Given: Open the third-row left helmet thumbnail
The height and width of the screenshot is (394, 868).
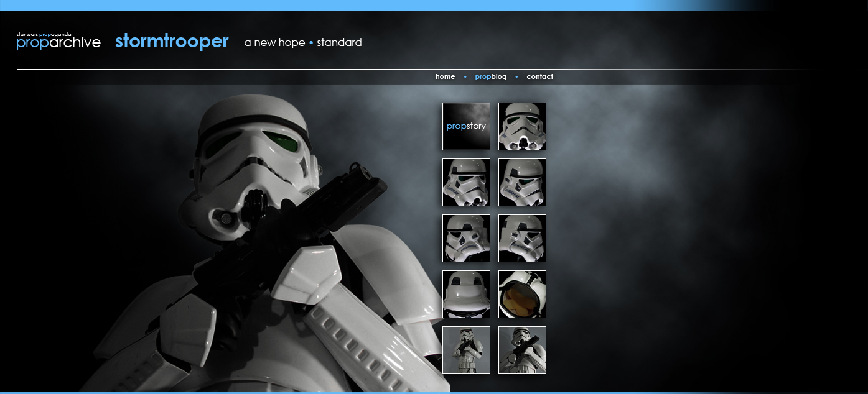Looking at the screenshot, I should tap(466, 238).
